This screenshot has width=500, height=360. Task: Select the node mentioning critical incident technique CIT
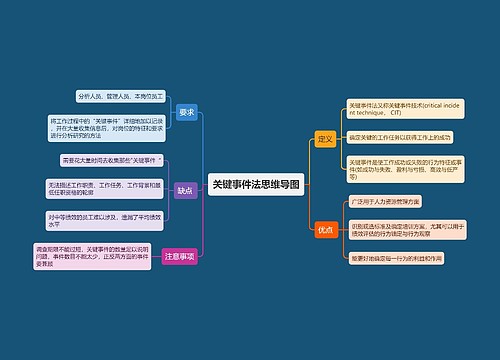pyautogui.click(x=405, y=109)
